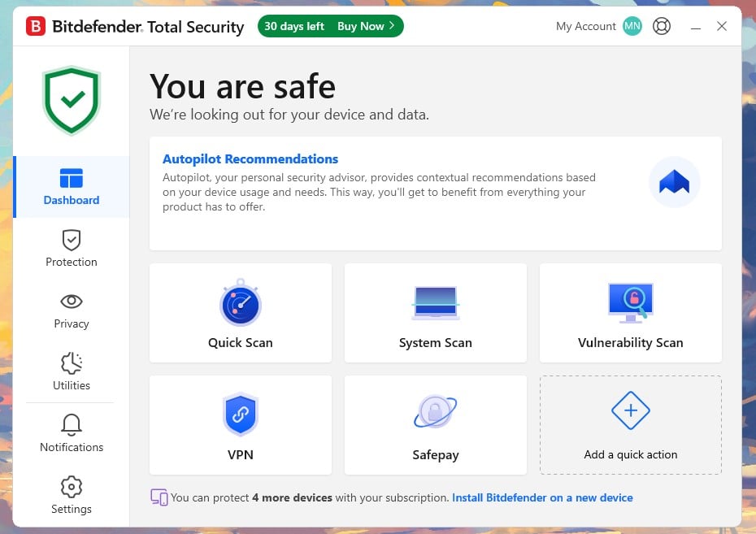Click the Autopilot blue arrow icon
Viewport: 756px width, 534px height.
point(674,182)
